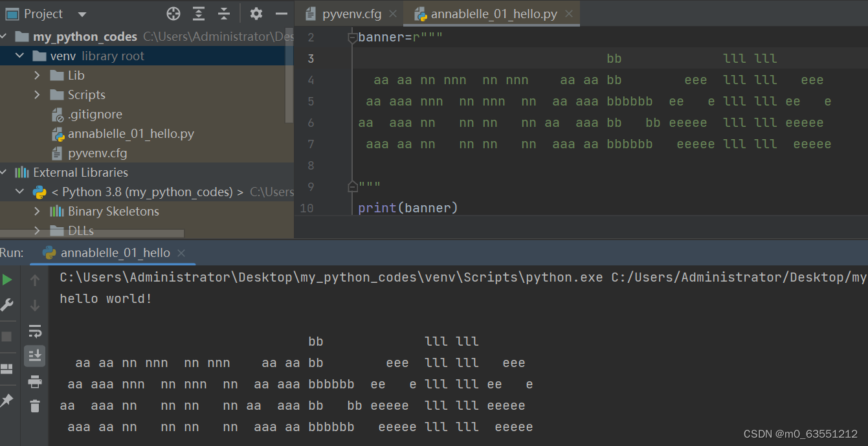Select the DLLs entry under External Libraries
Screen dimensions: 868x446
77,230
